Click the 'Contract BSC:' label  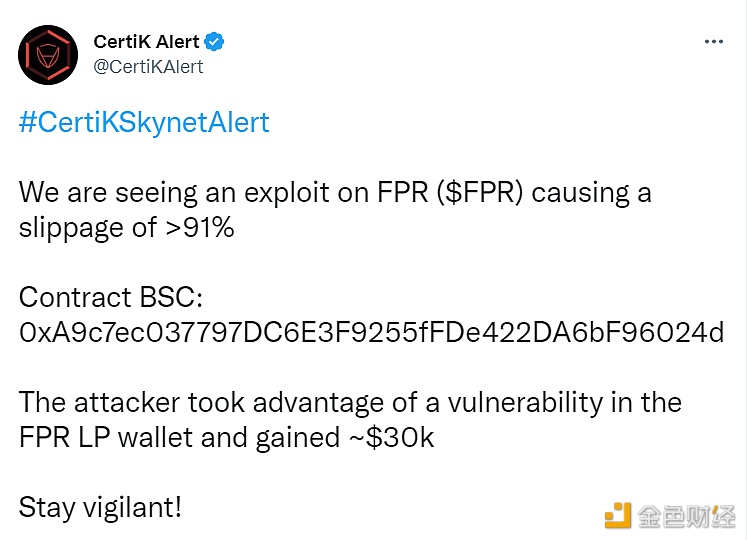tap(111, 297)
